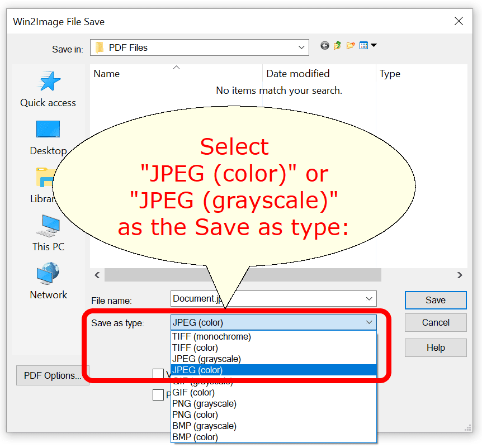Screen dimensions: 482x448
Task: Collapse the Save as type dropdown
Action: 369,322
